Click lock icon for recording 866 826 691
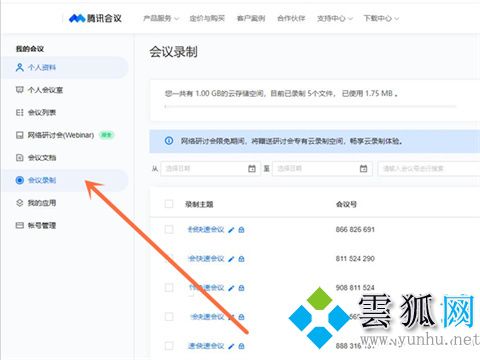The height and width of the screenshot is (360, 480). click(x=242, y=230)
